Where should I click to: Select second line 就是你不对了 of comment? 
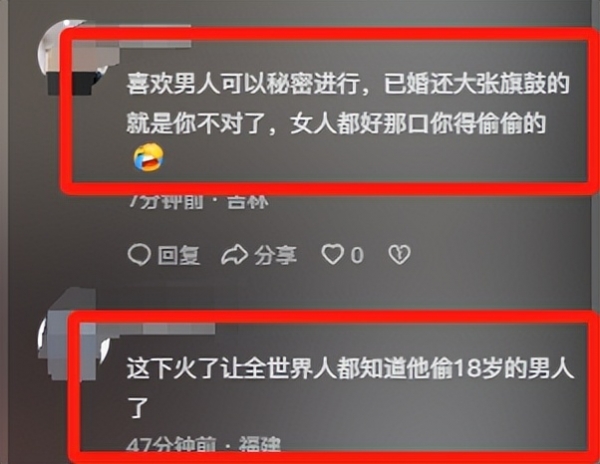336,124
